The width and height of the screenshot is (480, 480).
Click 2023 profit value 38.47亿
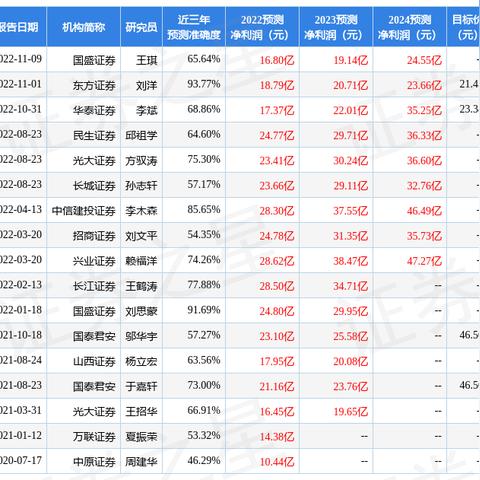pyautogui.click(x=351, y=261)
